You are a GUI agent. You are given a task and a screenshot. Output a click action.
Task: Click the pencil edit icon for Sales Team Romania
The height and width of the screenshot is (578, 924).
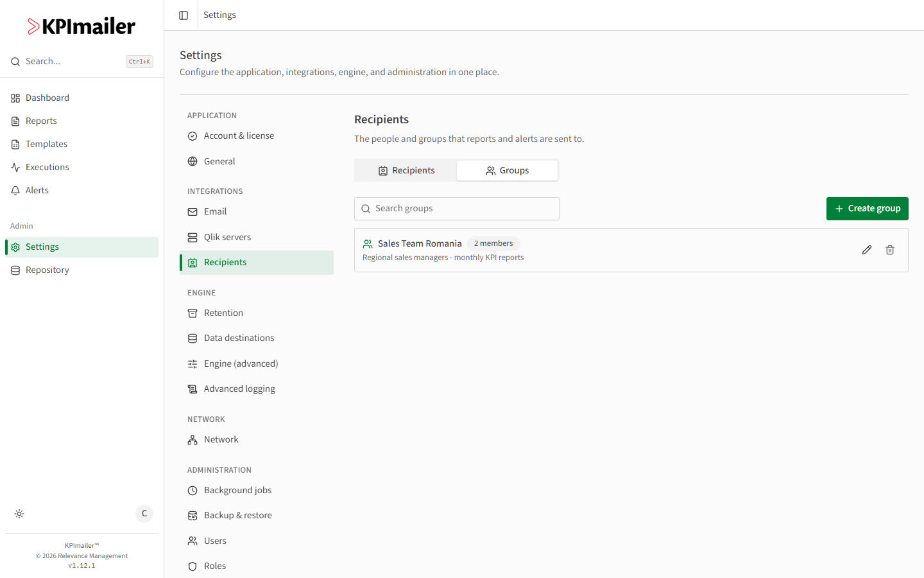pyautogui.click(x=867, y=250)
